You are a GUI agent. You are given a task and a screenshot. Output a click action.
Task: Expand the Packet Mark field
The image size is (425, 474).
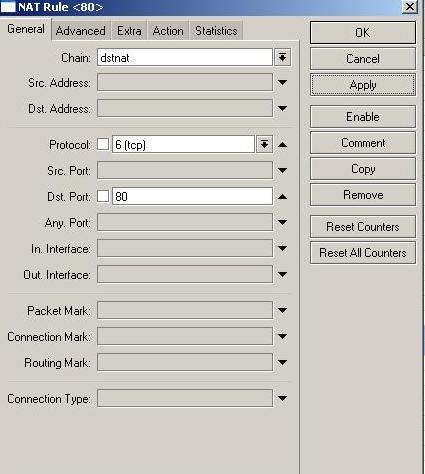pyautogui.click(x=282, y=310)
